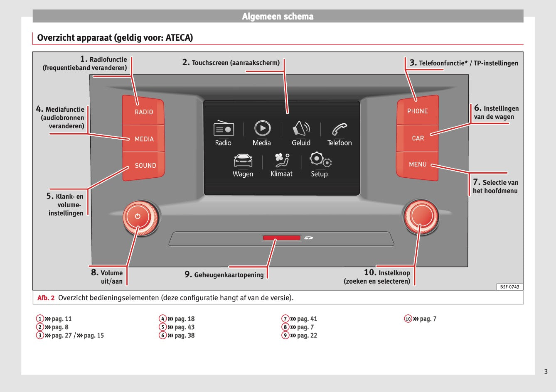The width and height of the screenshot is (556, 392).
Task: Select the Geluid speaker icon
Action: tap(301, 129)
